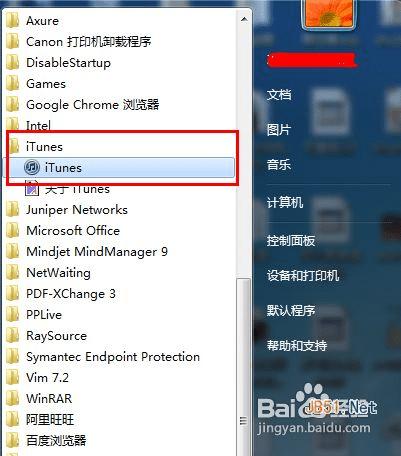
Task: Open the 关于 iTunes document icon
Action: click(x=32, y=188)
